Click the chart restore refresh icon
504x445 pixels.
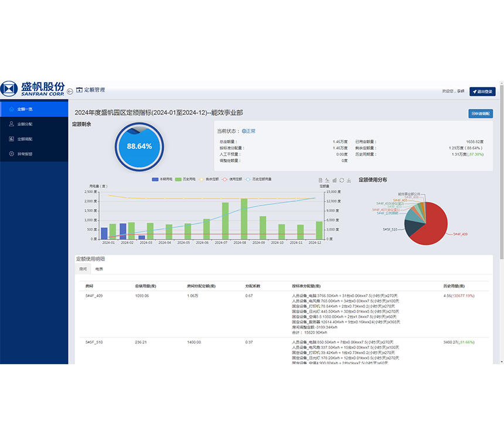click(342, 180)
